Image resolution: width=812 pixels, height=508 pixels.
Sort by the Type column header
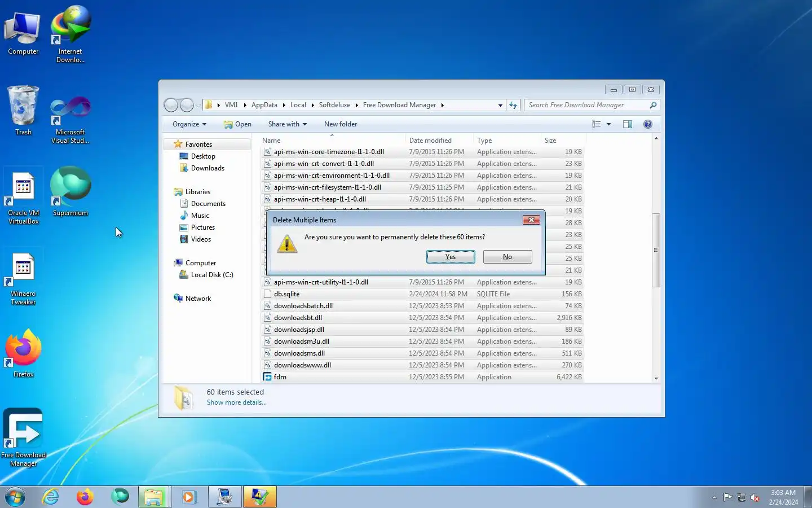click(x=507, y=141)
